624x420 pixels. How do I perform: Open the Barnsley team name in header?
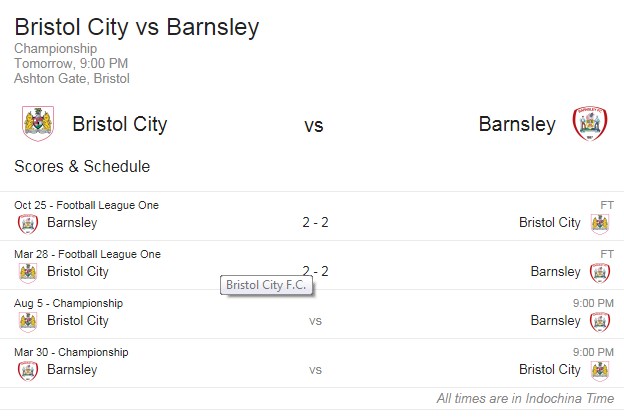pyautogui.click(x=517, y=124)
